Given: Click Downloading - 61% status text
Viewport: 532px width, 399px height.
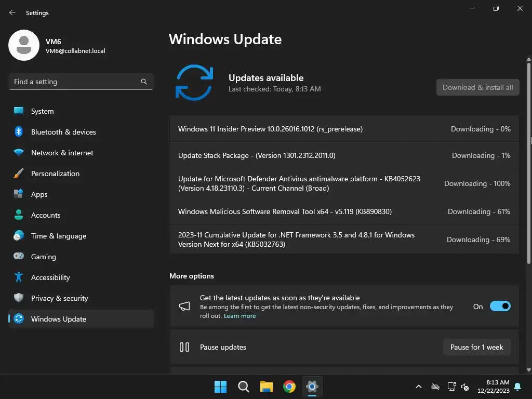Looking at the screenshot, I should tap(479, 212).
